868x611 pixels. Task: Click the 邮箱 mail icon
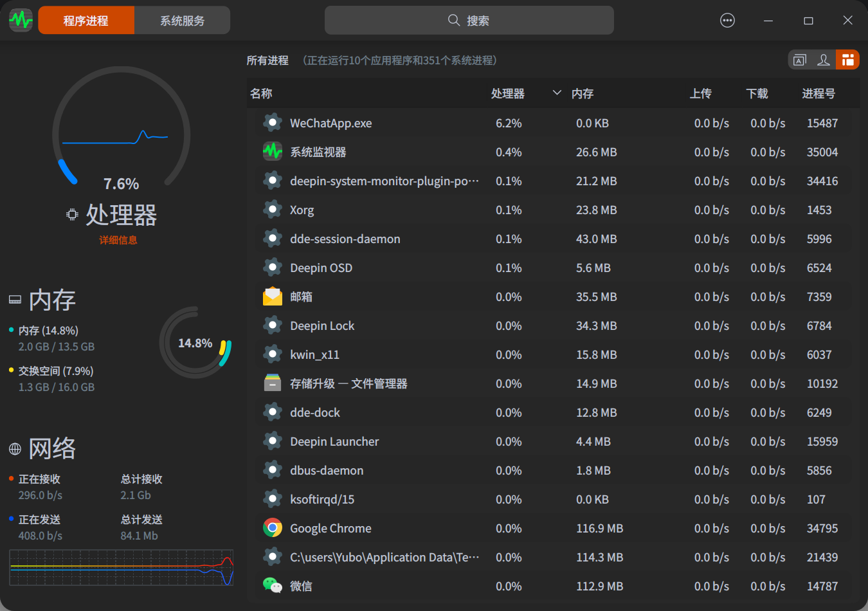click(273, 296)
